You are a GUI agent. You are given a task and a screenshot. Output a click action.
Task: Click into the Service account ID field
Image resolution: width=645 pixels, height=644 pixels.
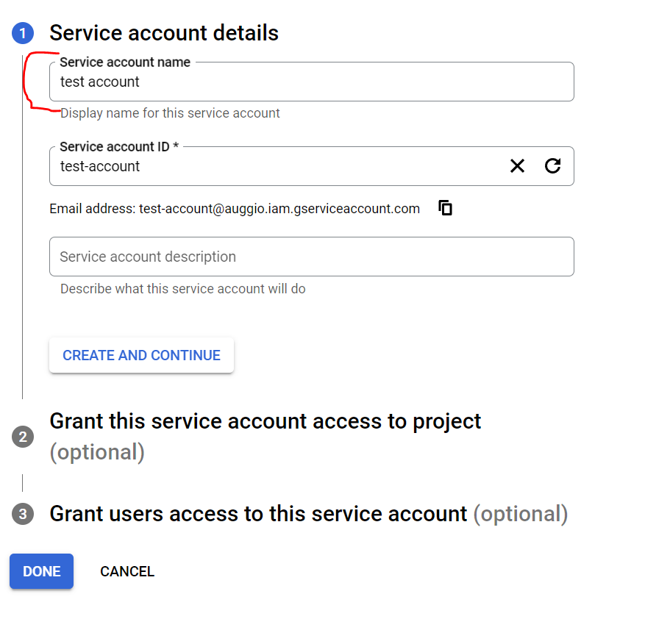[x=279, y=166]
